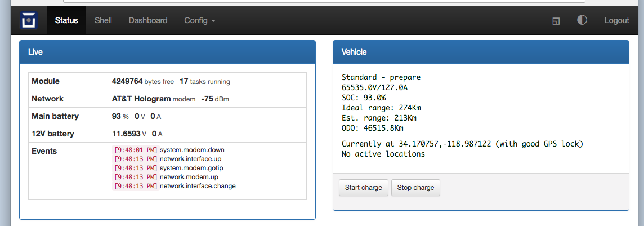Open the Shell page
The width and height of the screenshot is (644, 226).
click(103, 20)
